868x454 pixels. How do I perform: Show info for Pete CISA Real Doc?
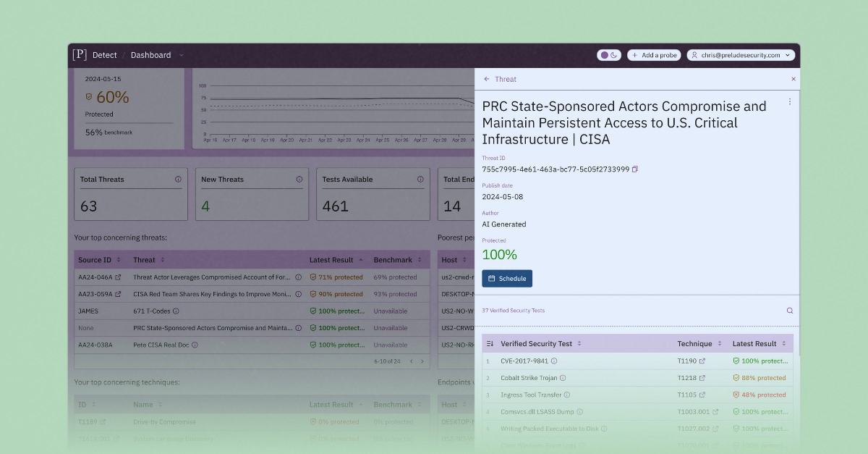pos(195,345)
